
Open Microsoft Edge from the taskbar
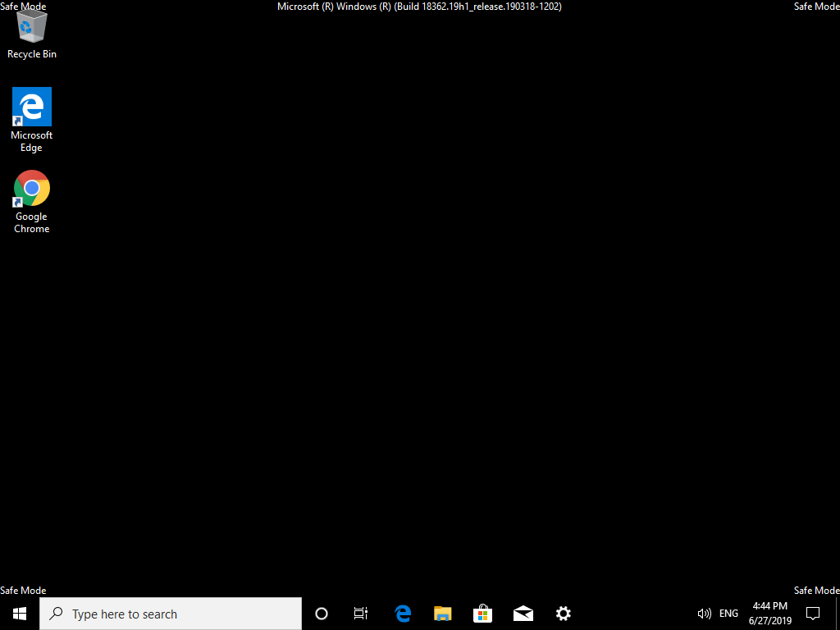coord(403,613)
